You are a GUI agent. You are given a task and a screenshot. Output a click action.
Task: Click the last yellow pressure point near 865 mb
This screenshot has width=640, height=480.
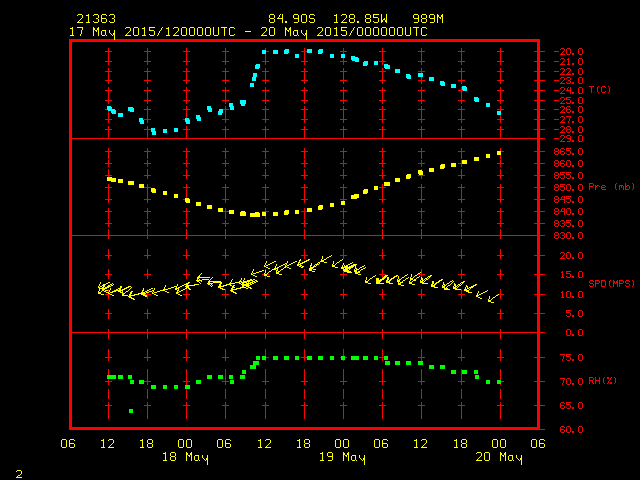tap(499, 153)
